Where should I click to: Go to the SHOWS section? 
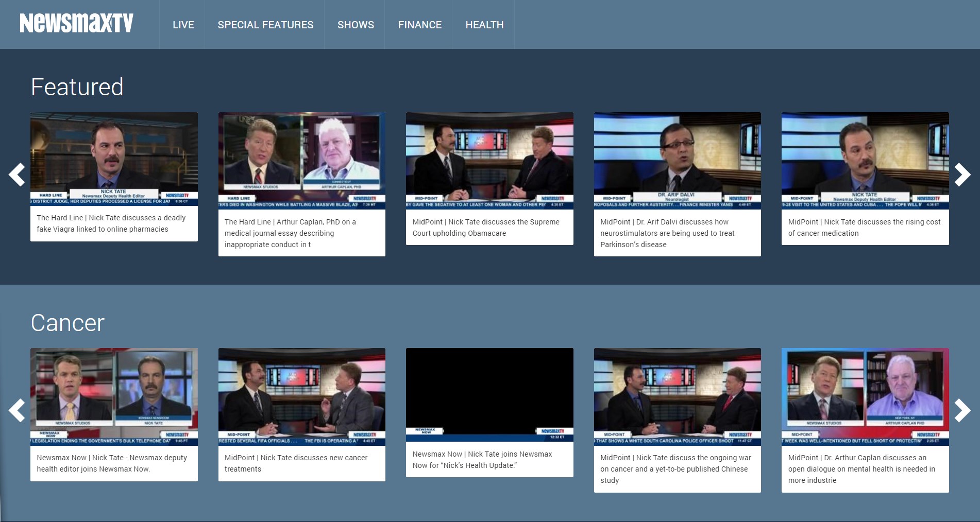click(x=356, y=25)
